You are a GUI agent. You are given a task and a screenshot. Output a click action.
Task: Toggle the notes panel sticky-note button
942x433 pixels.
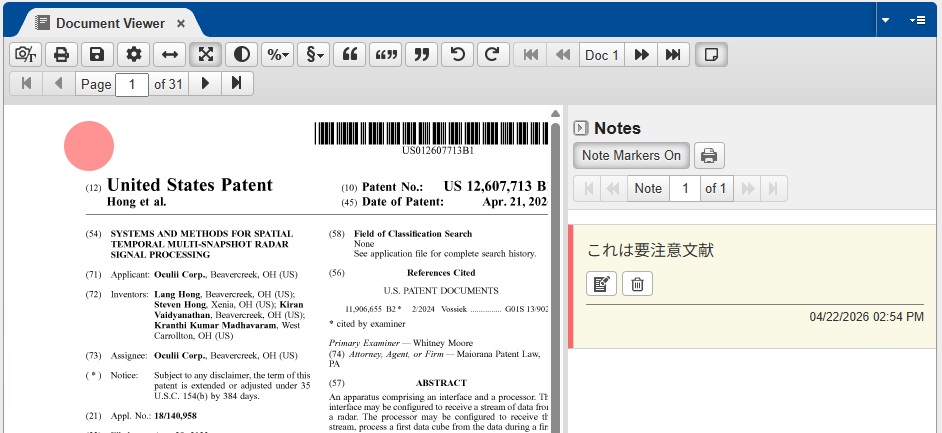(x=711, y=55)
